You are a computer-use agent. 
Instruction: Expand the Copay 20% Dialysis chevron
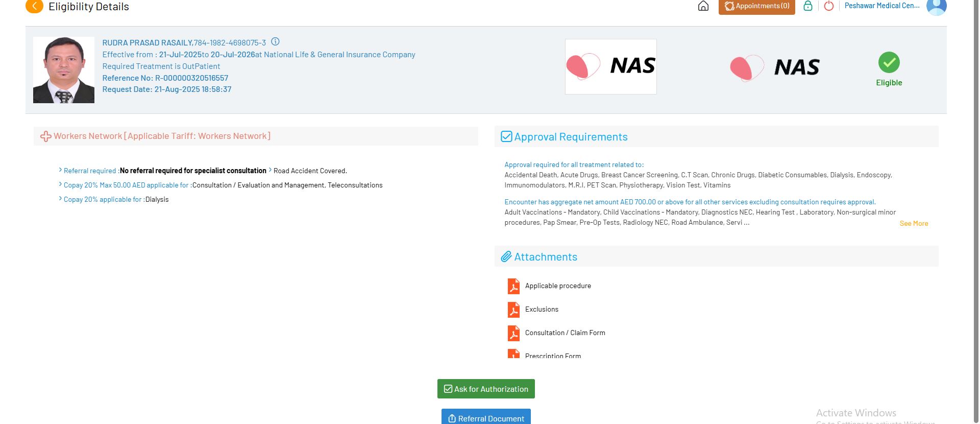60,199
